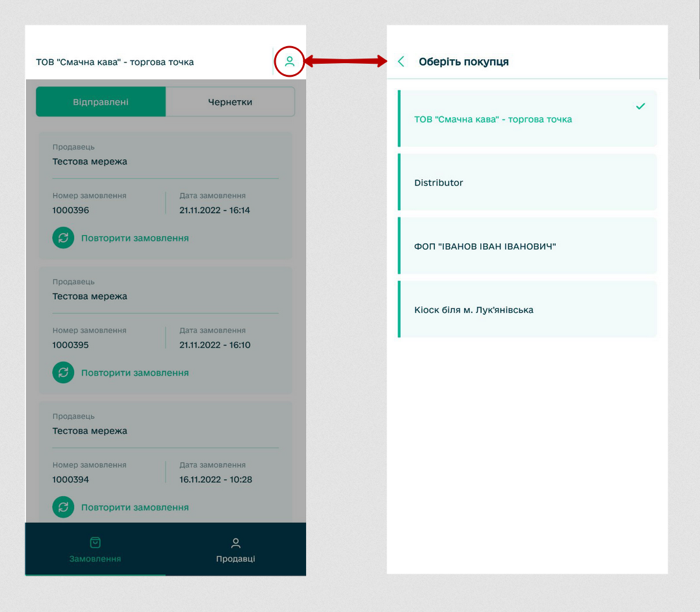
Task: Click Повторити замовлення for order 1000395
Action: coord(135,373)
